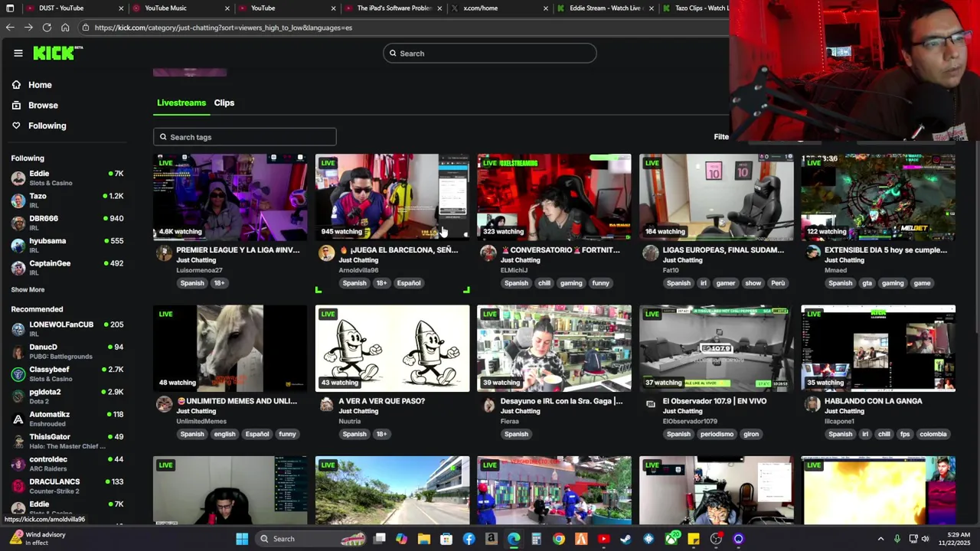Open Home in Kick sidebar
Screen dimensions: 980x551
(40, 85)
